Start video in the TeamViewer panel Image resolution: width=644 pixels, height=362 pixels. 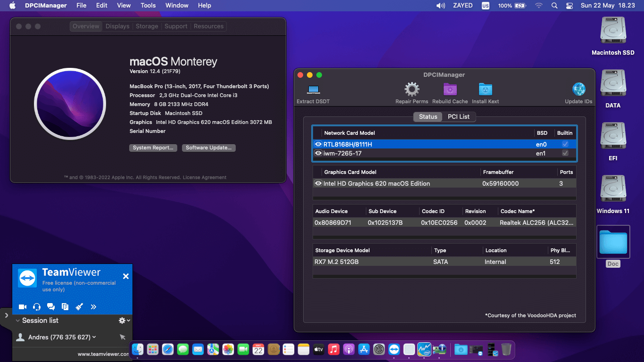(x=22, y=307)
